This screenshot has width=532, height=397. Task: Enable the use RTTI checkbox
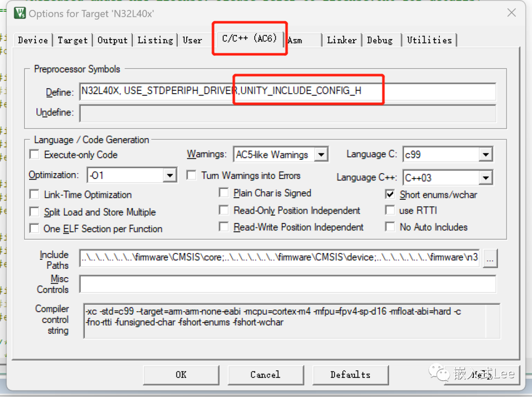click(390, 210)
